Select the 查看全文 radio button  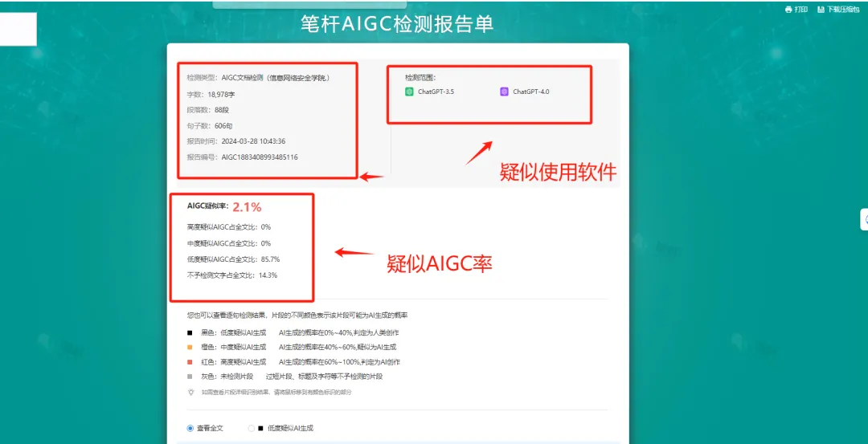click(190, 428)
